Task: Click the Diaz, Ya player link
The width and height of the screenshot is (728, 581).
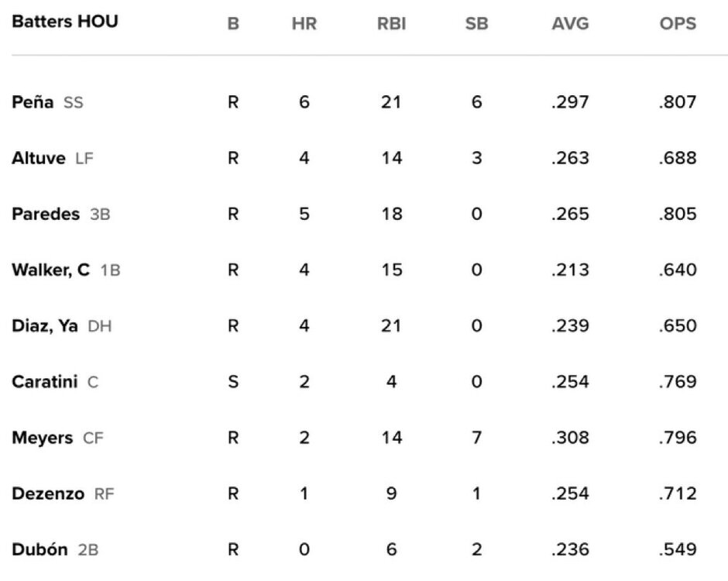Action: 45,326
